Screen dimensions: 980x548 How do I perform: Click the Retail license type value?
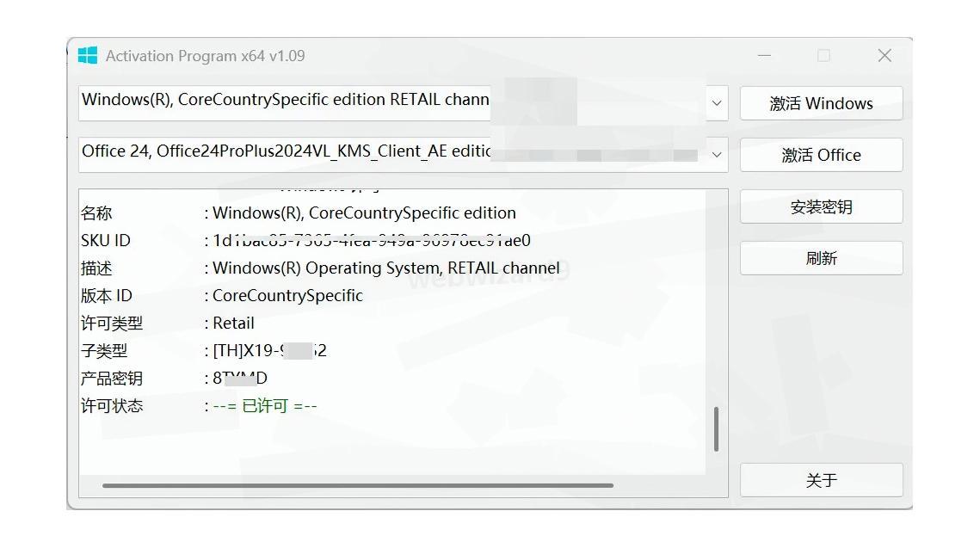point(233,323)
